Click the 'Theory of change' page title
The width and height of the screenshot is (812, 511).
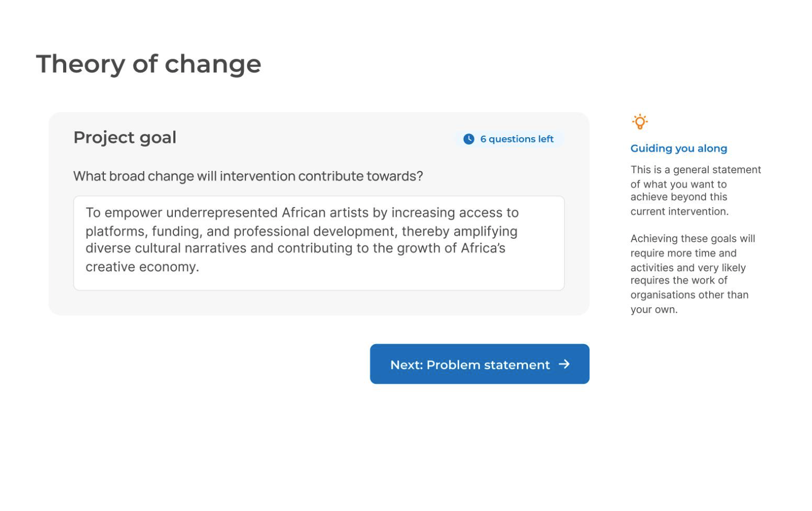148,64
